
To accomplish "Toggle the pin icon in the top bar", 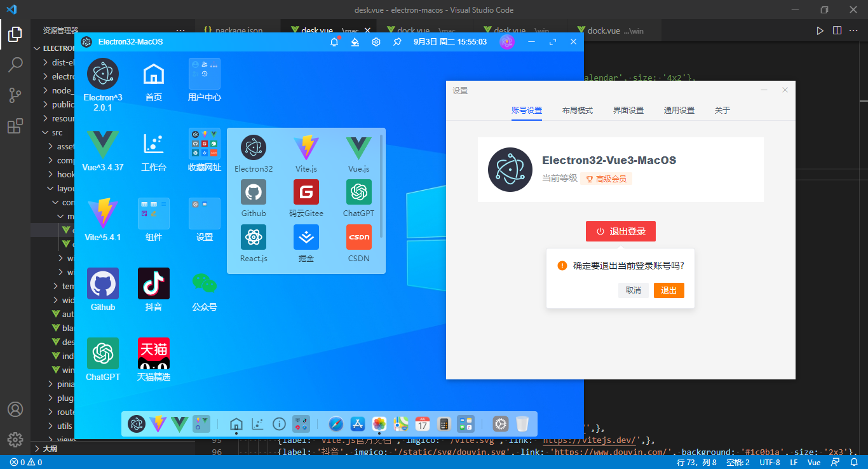I will [x=397, y=41].
